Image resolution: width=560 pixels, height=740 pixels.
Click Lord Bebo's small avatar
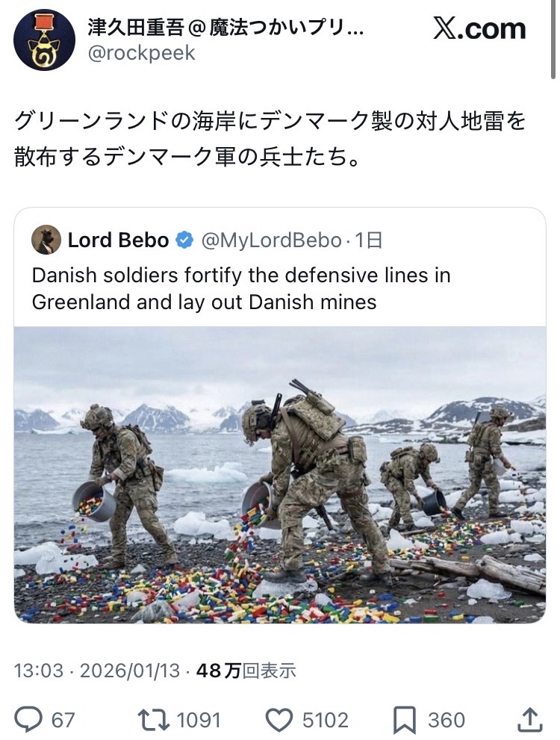coord(46,240)
